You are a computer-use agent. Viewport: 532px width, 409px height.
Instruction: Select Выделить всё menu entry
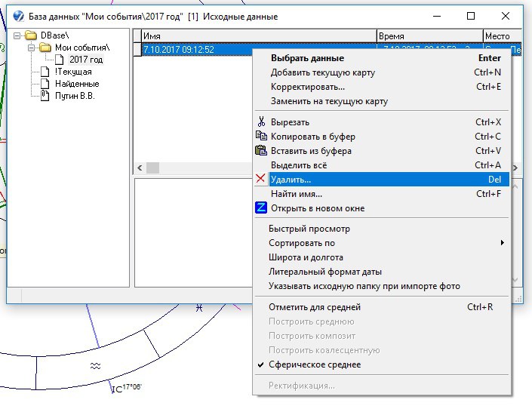[382, 165]
